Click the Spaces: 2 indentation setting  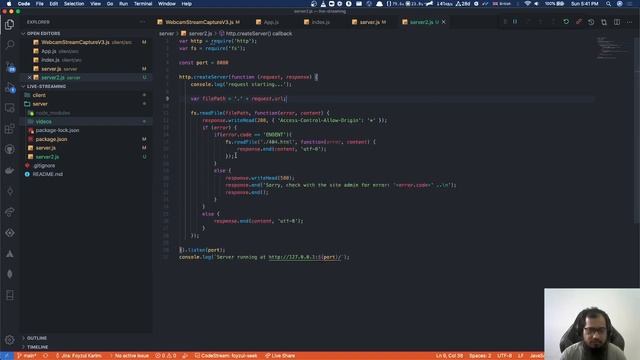(480, 356)
